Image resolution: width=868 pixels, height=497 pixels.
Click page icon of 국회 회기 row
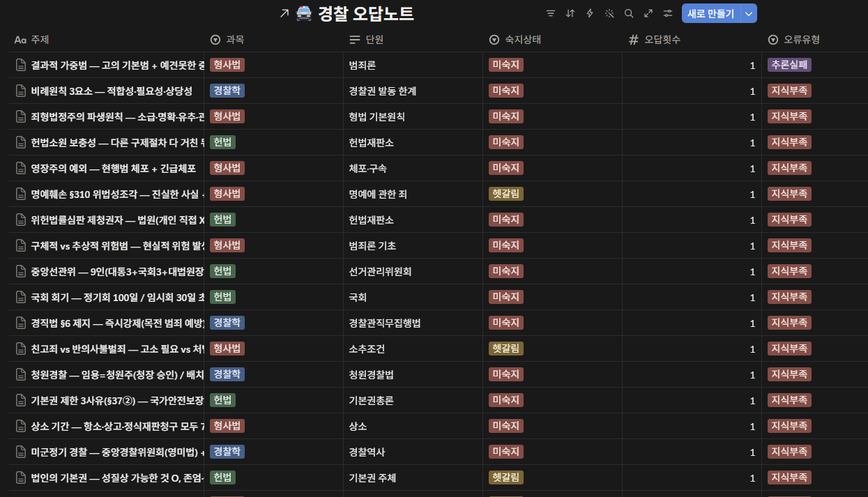(x=21, y=297)
